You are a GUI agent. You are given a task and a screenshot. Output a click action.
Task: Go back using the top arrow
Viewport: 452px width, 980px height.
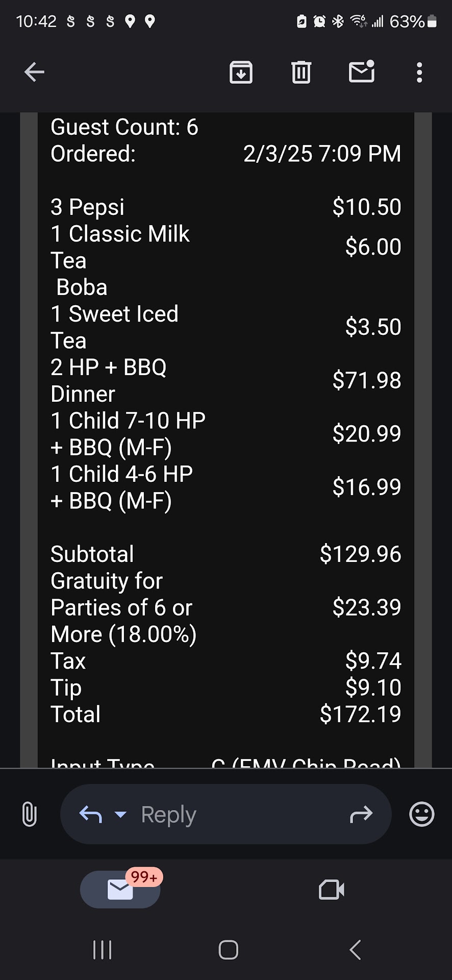tap(34, 72)
